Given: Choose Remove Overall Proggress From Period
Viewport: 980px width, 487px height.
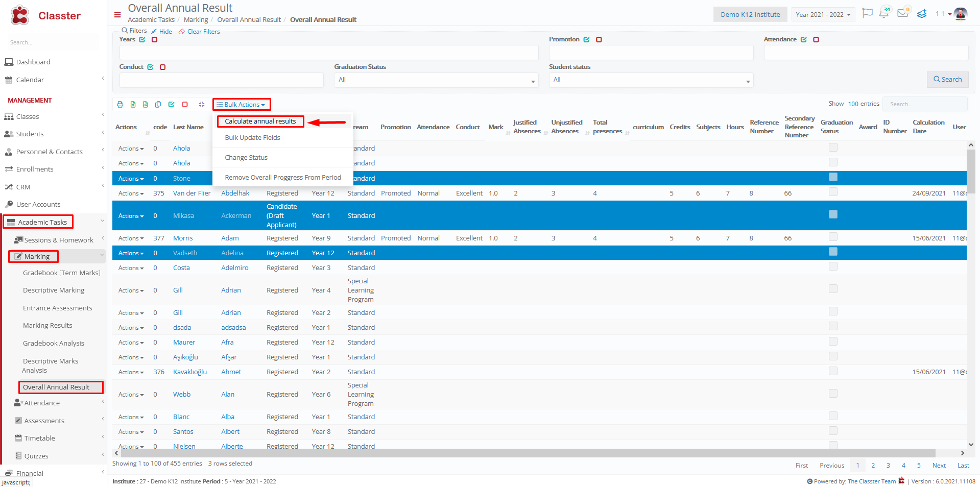Looking at the screenshot, I should [283, 177].
